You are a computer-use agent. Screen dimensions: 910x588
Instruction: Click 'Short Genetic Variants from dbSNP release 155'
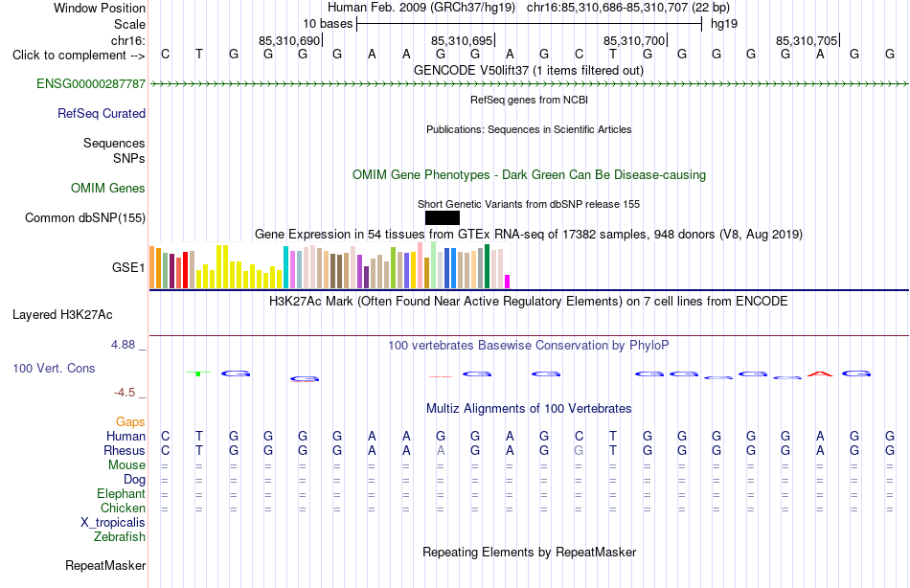coord(529,204)
